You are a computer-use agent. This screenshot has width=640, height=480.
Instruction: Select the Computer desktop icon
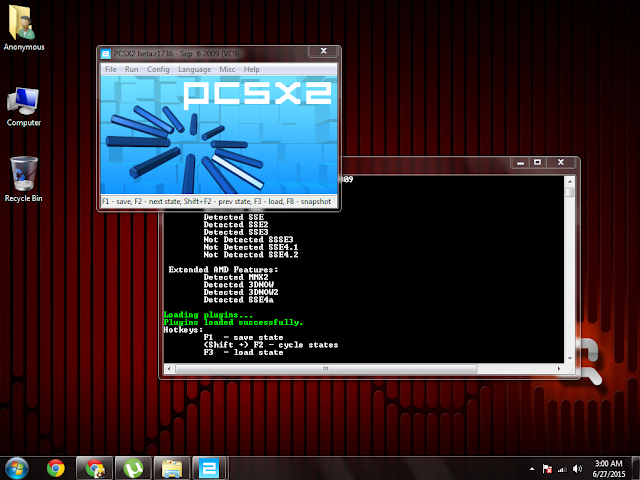(x=24, y=107)
